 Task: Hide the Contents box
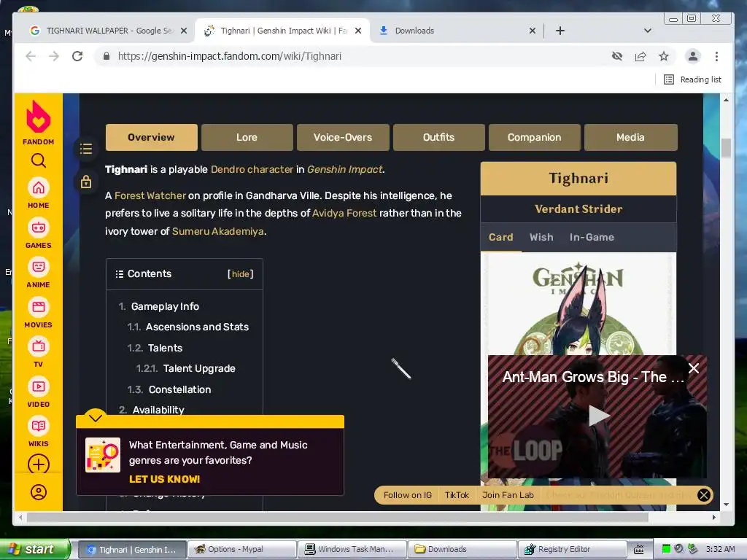tap(240, 274)
